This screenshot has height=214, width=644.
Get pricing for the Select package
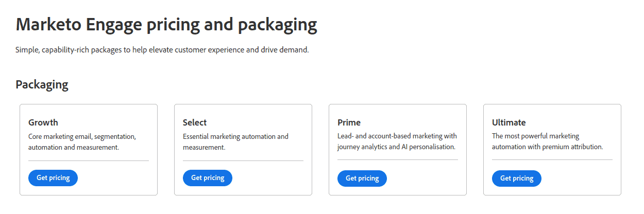[208, 178]
